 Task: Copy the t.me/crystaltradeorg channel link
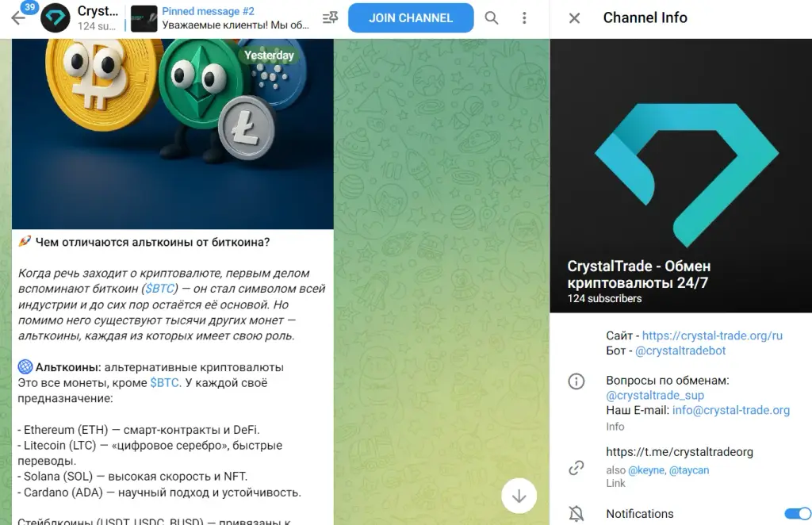point(680,451)
